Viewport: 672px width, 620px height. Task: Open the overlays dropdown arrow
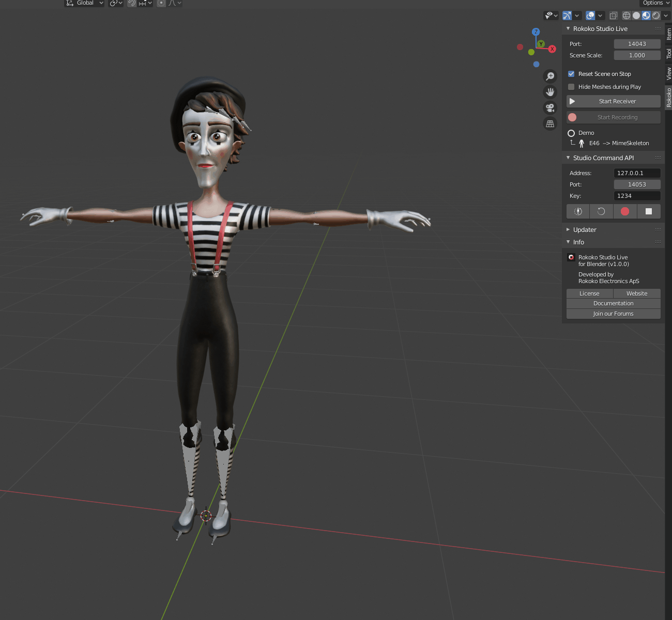coord(600,16)
